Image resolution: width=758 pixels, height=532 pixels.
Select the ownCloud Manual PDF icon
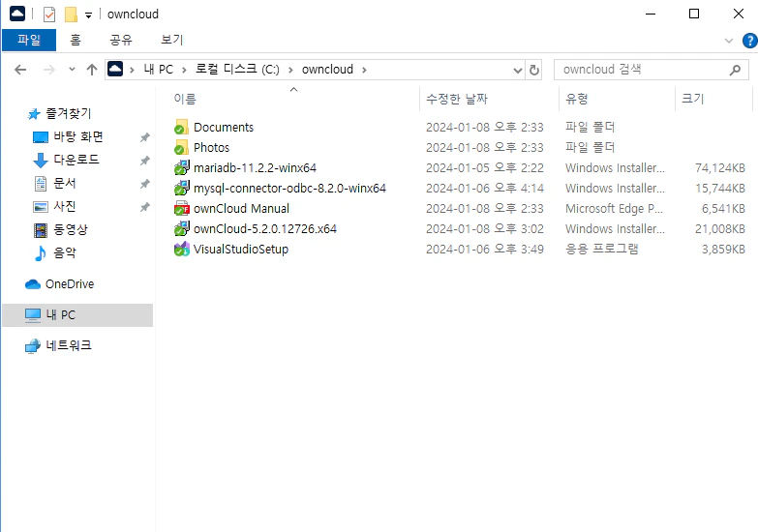pyautogui.click(x=181, y=208)
